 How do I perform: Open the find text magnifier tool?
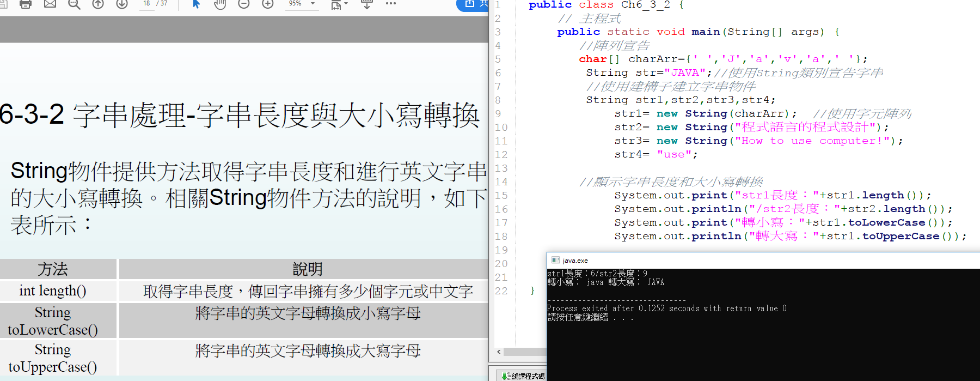point(74,4)
